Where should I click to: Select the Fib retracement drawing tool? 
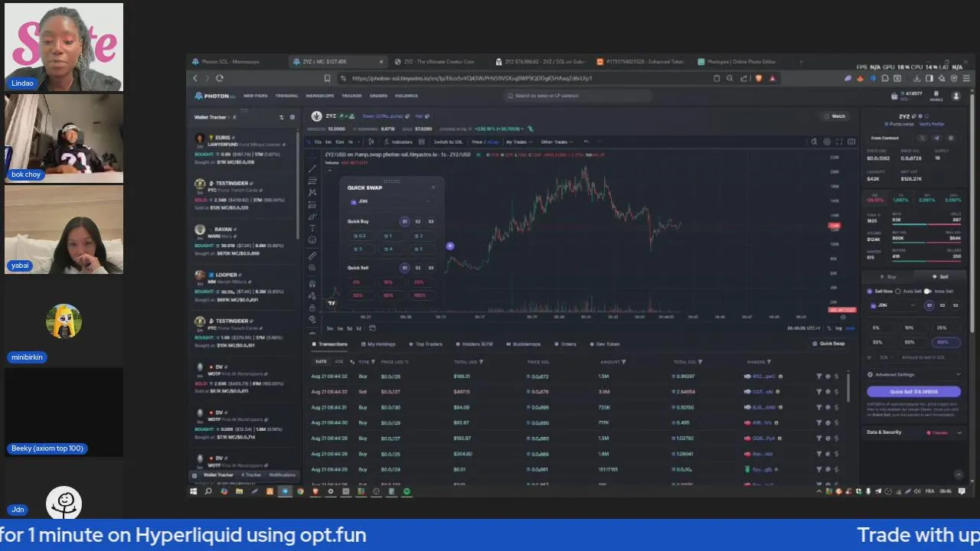tap(312, 181)
